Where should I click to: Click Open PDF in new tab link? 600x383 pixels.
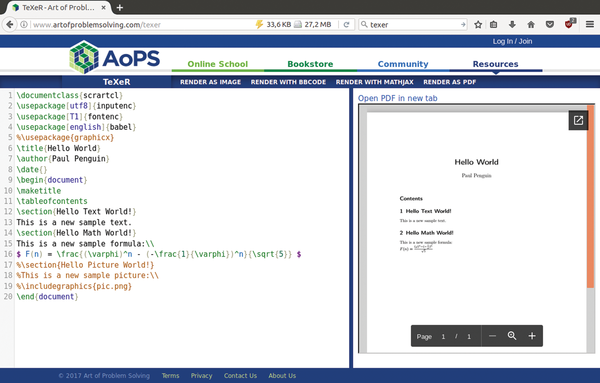pyautogui.click(x=398, y=98)
